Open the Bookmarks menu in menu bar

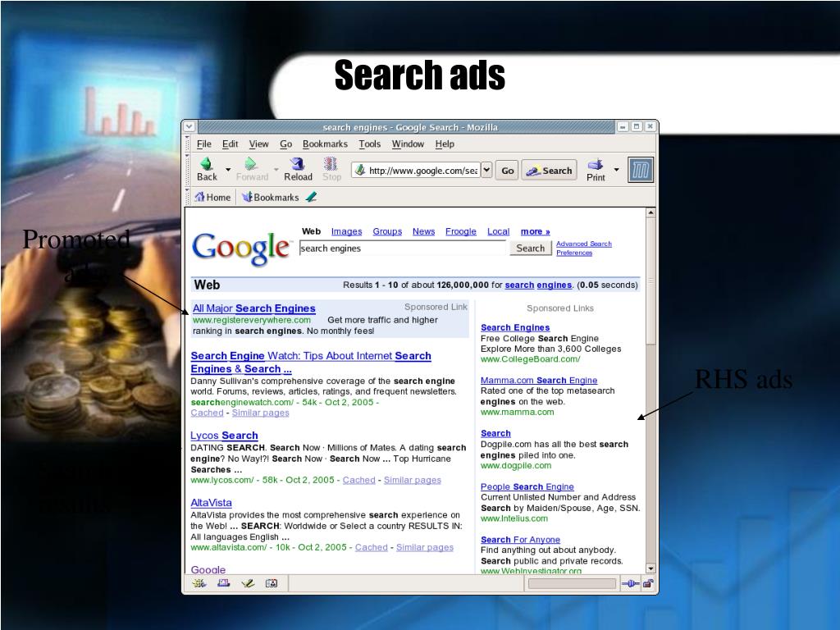coord(325,144)
